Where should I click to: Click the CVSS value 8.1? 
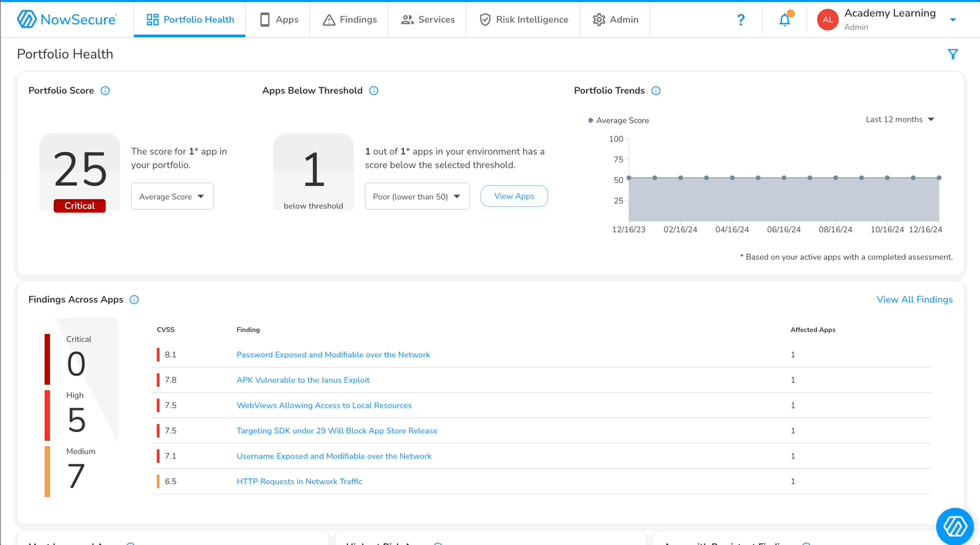click(x=170, y=354)
